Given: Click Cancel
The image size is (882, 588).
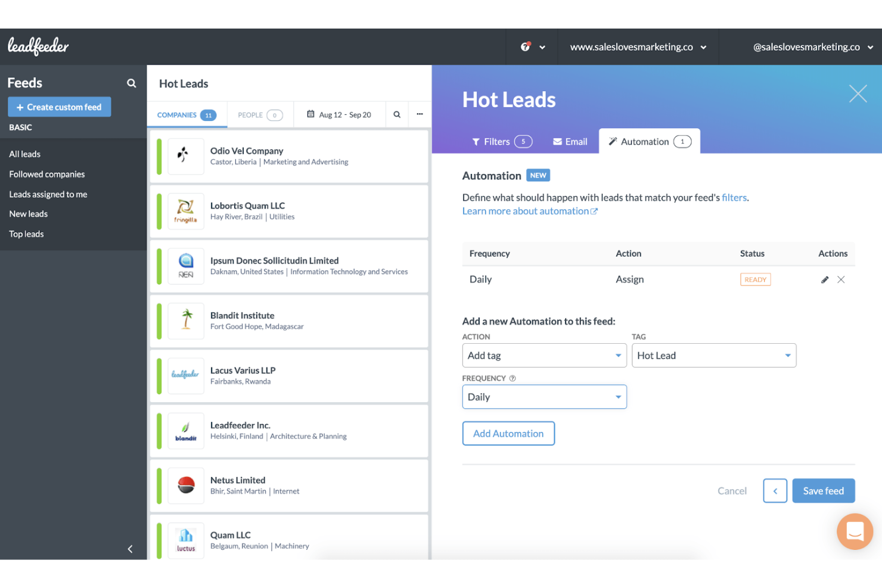Looking at the screenshot, I should pyautogui.click(x=732, y=491).
